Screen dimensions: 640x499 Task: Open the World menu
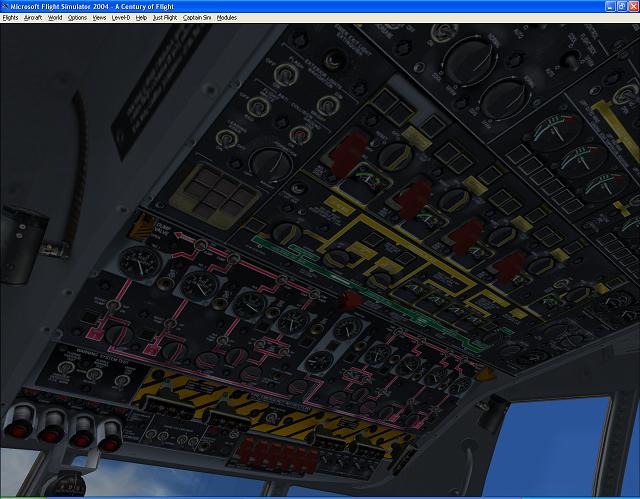pos(55,18)
